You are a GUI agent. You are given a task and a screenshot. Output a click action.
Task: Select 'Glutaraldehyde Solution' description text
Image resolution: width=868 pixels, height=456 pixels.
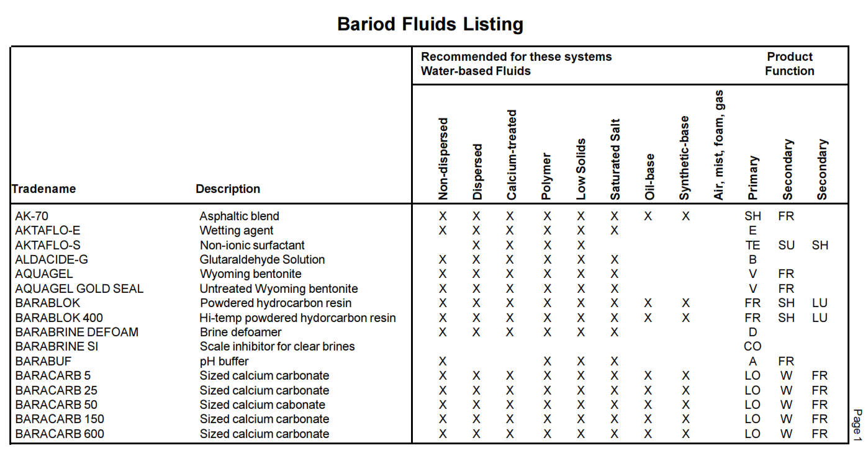click(262, 259)
